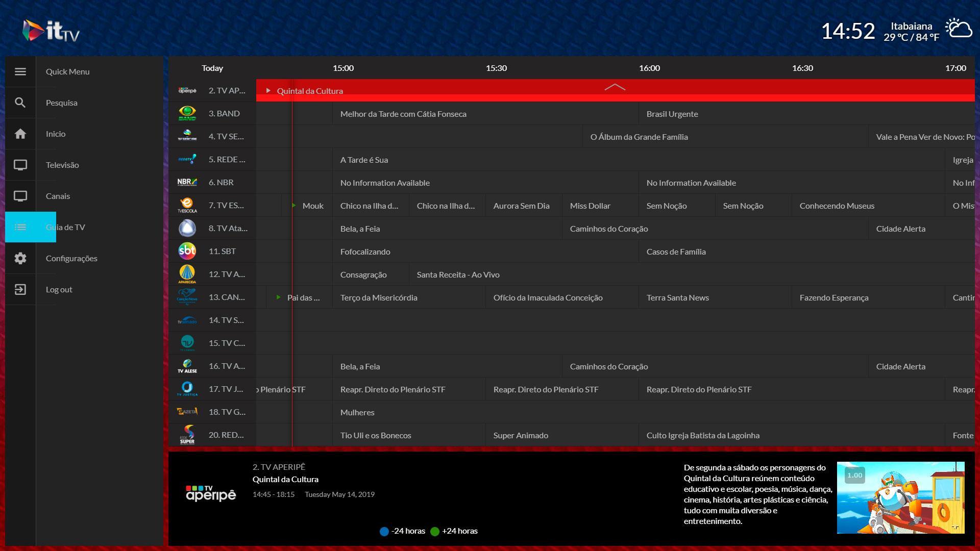The height and width of the screenshot is (551, 980).
Task: Click the Guia de TV list icon
Action: coord(20,227)
